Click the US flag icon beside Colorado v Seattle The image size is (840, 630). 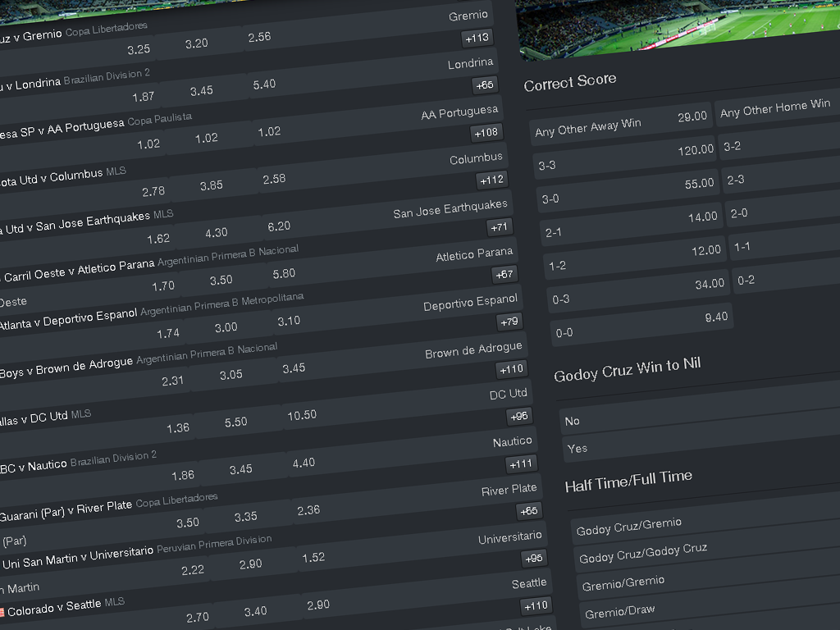coord(2,612)
